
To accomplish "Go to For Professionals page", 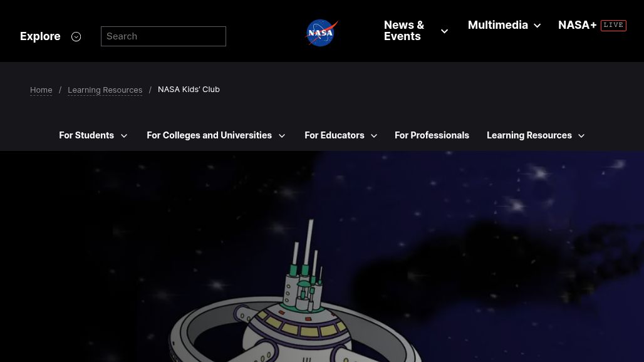I will [432, 135].
